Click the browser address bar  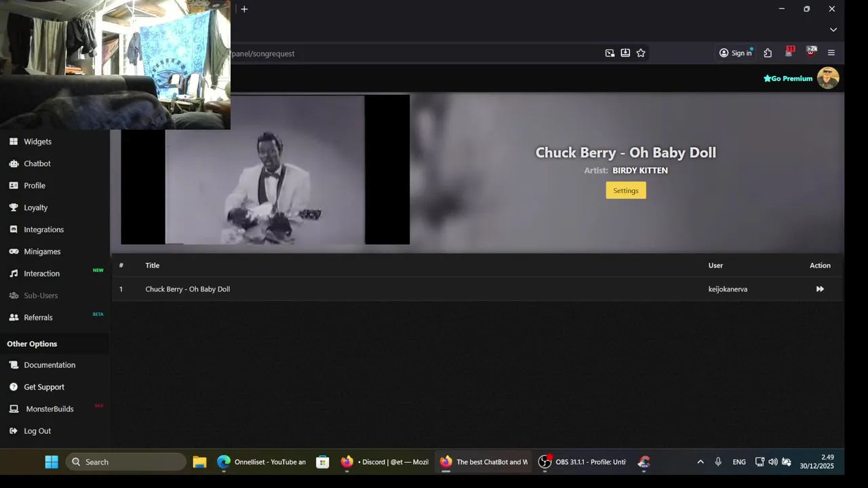click(414, 54)
